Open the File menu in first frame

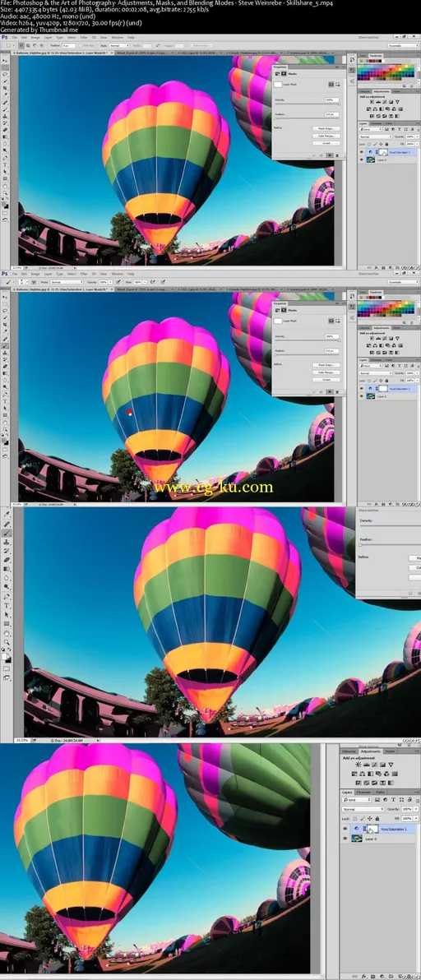point(14,37)
